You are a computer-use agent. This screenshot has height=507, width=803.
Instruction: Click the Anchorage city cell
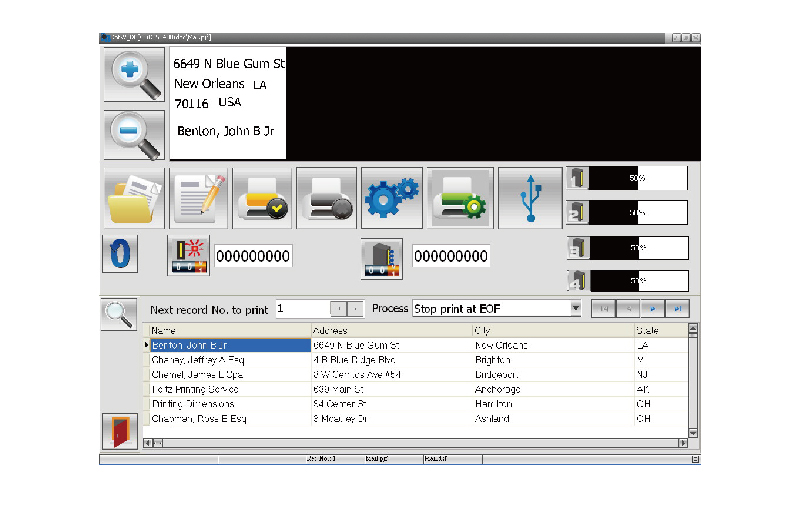(x=553, y=389)
